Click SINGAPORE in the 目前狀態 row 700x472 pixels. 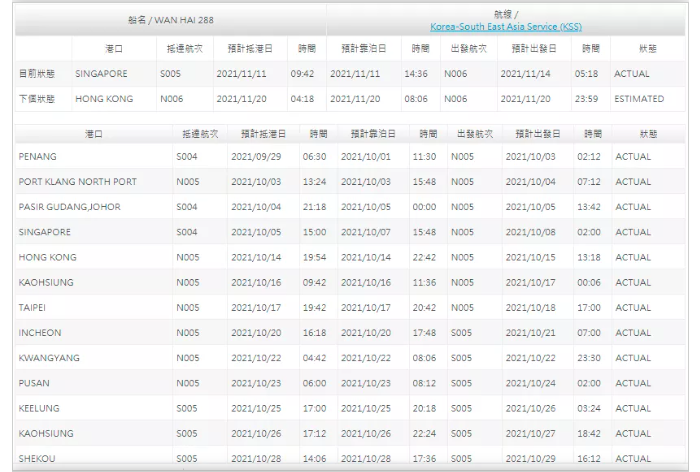pos(101,73)
